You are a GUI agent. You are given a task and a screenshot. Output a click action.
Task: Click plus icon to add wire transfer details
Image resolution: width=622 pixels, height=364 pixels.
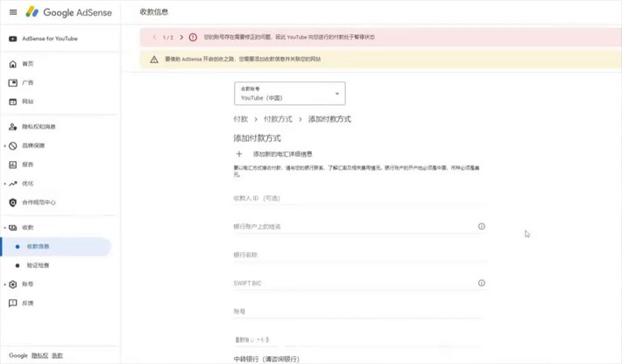click(239, 154)
